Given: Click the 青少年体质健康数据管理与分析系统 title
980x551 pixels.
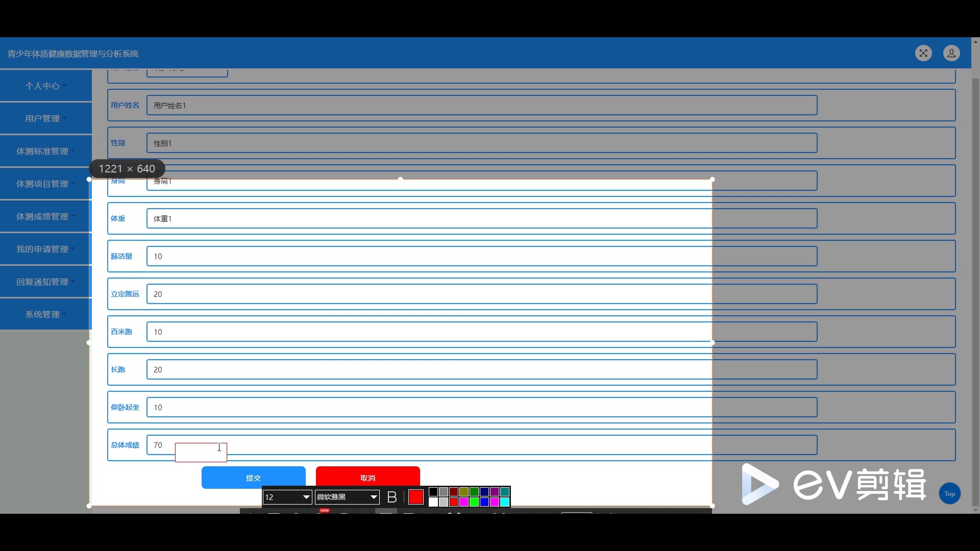Looking at the screenshot, I should tap(73, 54).
